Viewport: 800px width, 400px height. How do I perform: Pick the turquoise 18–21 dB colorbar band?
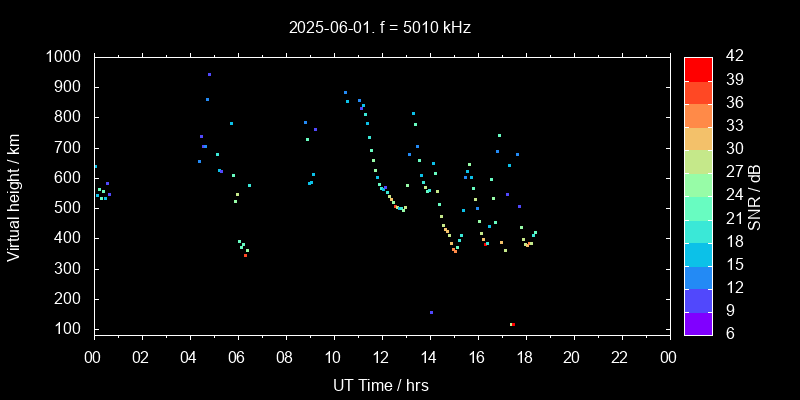coord(698,230)
